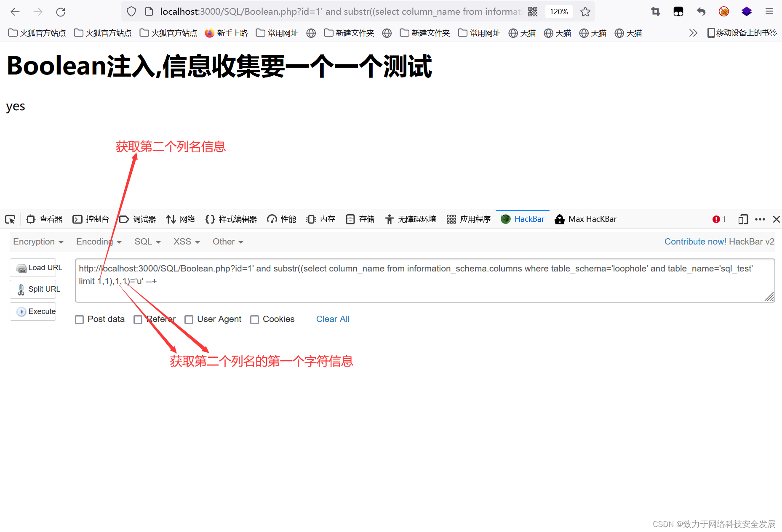Viewport: 782px width, 532px height.
Task: Open the 性能 performance tab
Action: (x=282, y=219)
